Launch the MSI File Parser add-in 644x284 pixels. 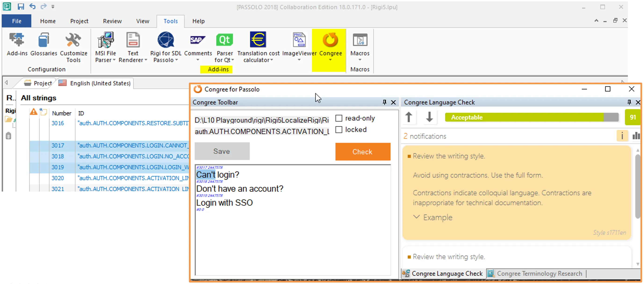pos(105,47)
